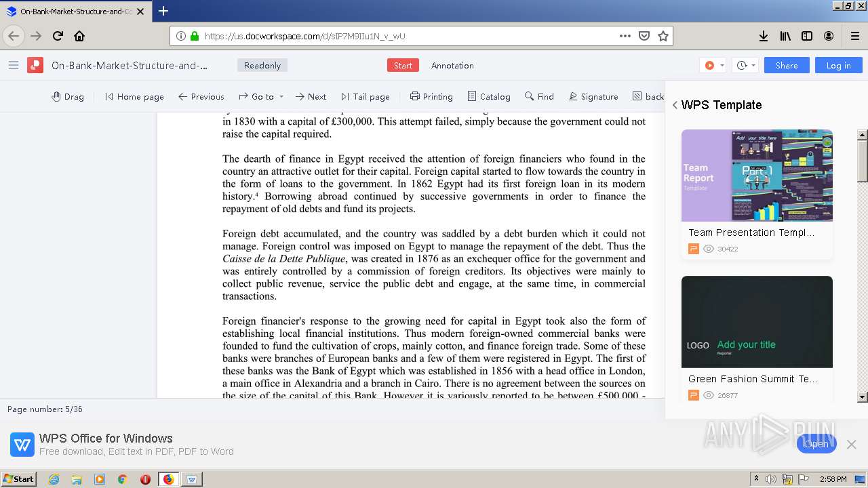Click the background tool icon
Viewport: 868px width, 488px height.
click(x=637, y=96)
